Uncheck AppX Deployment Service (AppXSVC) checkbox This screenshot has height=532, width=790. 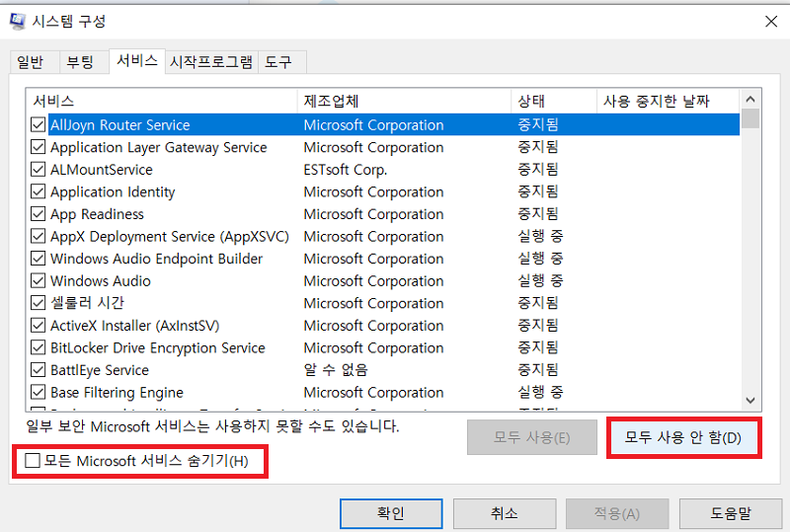pos(38,236)
